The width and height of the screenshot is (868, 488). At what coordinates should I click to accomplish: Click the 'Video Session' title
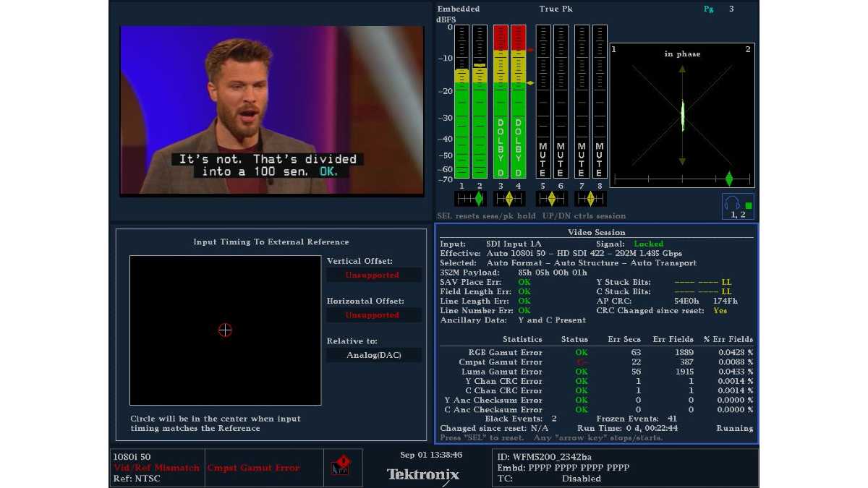pos(597,232)
